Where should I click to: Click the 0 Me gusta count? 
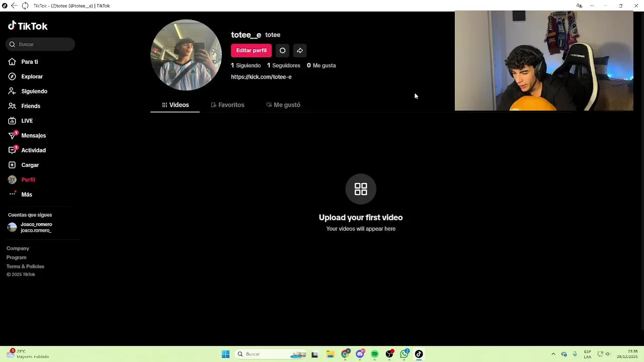[321, 65]
